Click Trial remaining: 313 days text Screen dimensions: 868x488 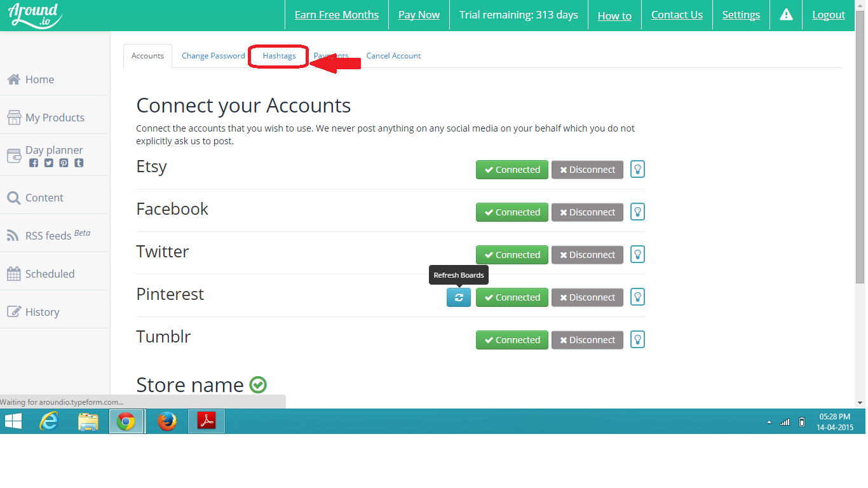[519, 15]
